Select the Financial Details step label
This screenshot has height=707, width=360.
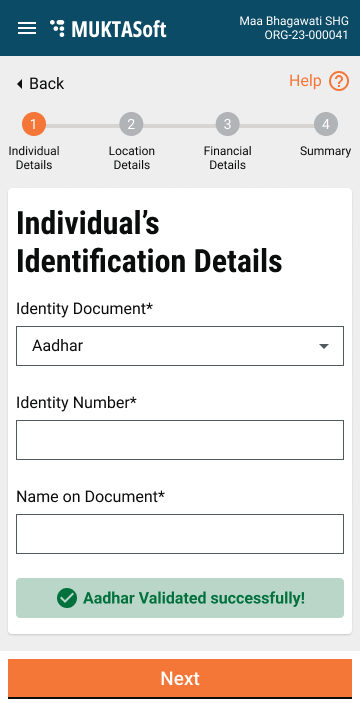[227, 158]
